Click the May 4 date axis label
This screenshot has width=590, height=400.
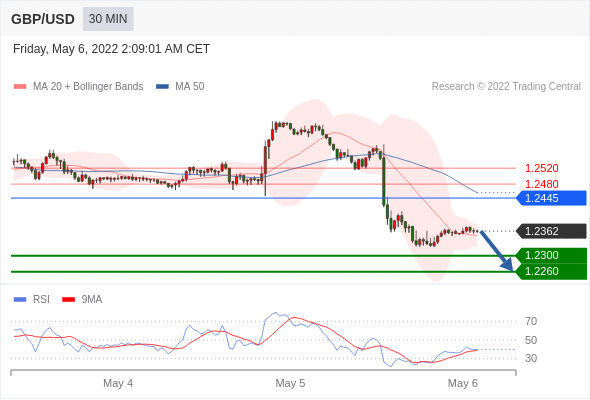(x=118, y=383)
